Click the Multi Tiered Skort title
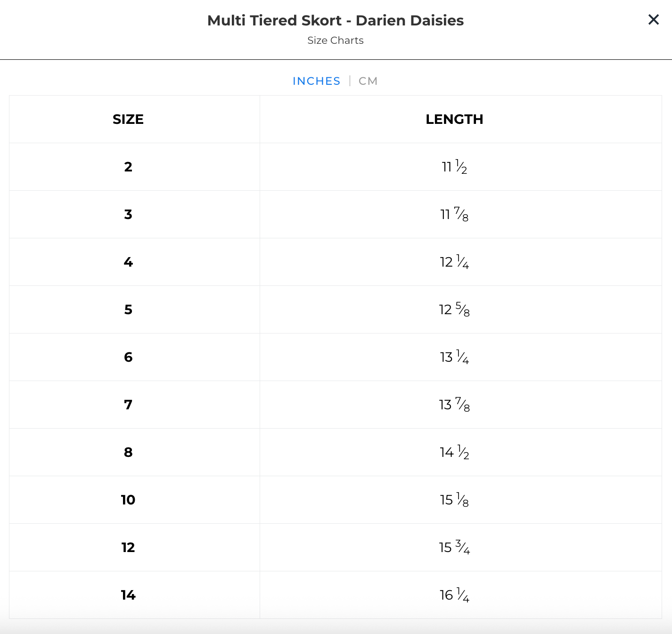The width and height of the screenshot is (672, 634). pyautogui.click(x=336, y=20)
